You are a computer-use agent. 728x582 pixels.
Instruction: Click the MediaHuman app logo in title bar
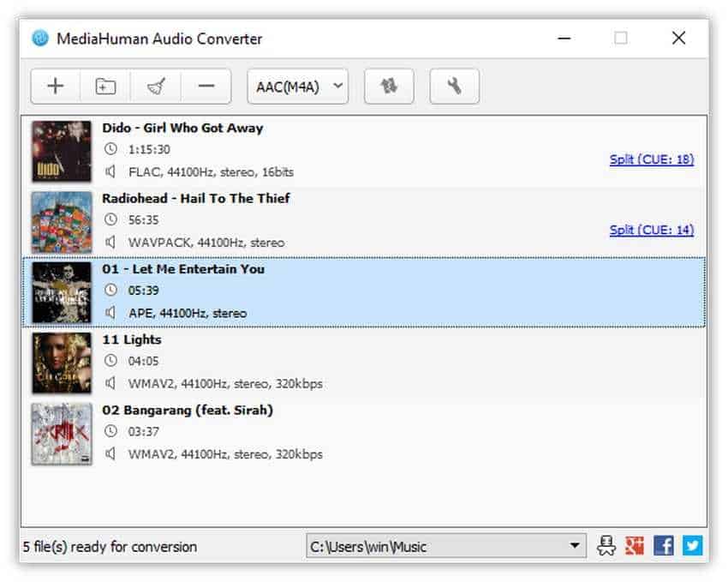tap(40, 38)
